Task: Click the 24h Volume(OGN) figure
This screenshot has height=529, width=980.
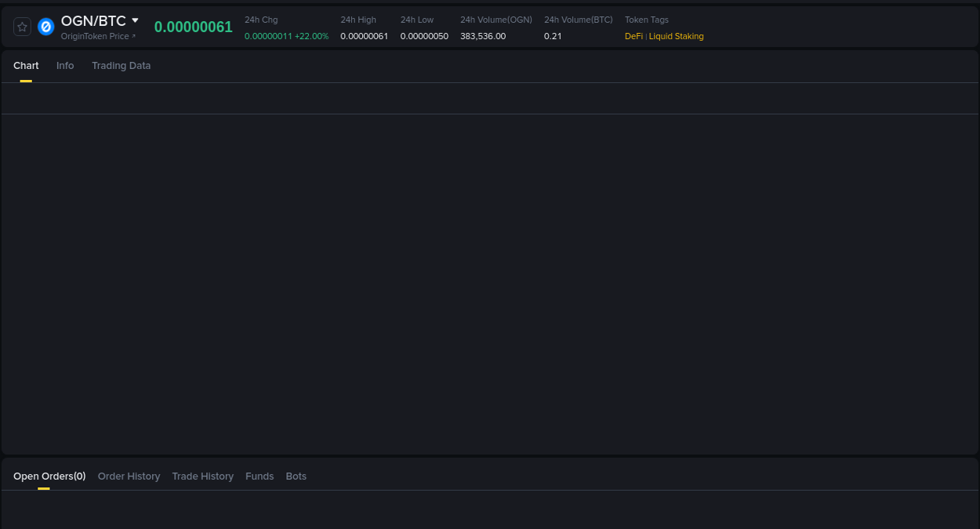Action: pyautogui.click(x=483, y=35)
